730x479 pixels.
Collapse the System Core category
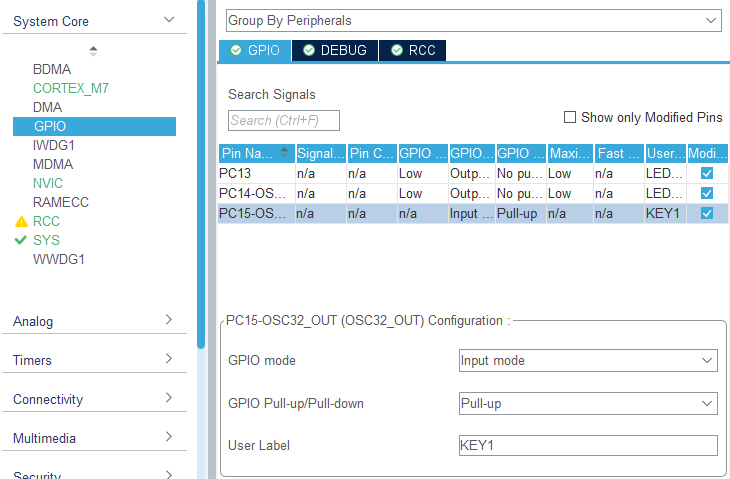point(94,21)
